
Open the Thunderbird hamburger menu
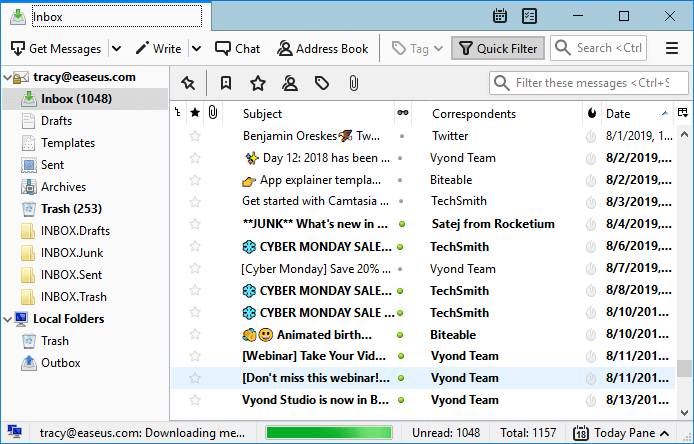672,48
